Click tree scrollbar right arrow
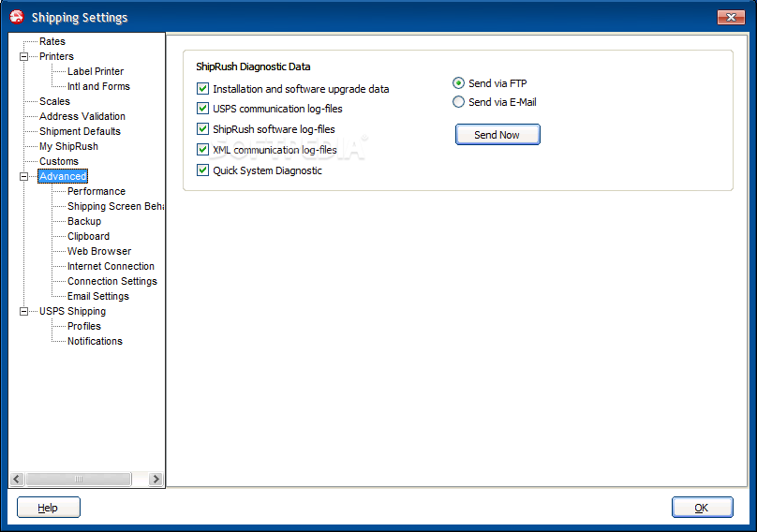Screen dimensions: 757x532 [156, 479]
